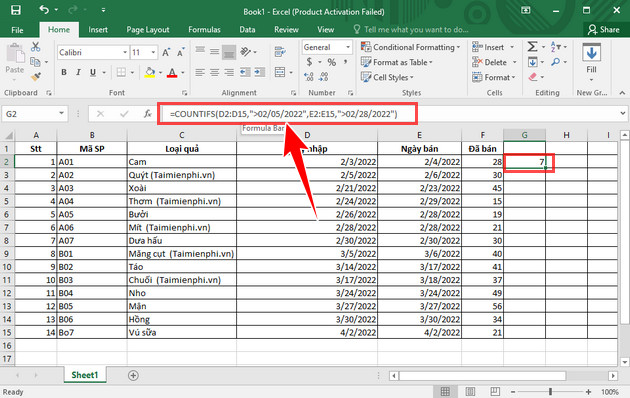Click the Undo arrow icon

coord(44,10)
